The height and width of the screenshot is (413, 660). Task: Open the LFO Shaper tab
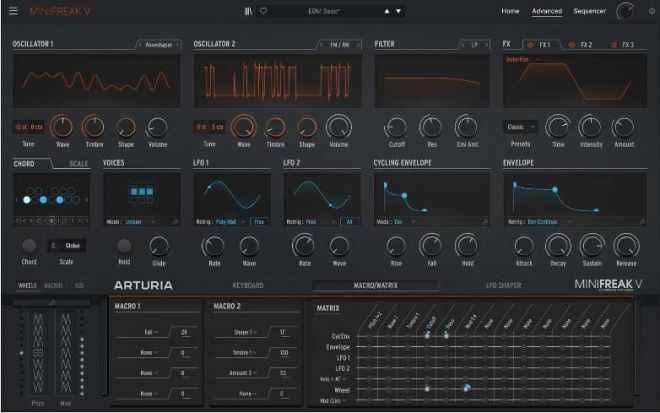[x=503, y=285]
